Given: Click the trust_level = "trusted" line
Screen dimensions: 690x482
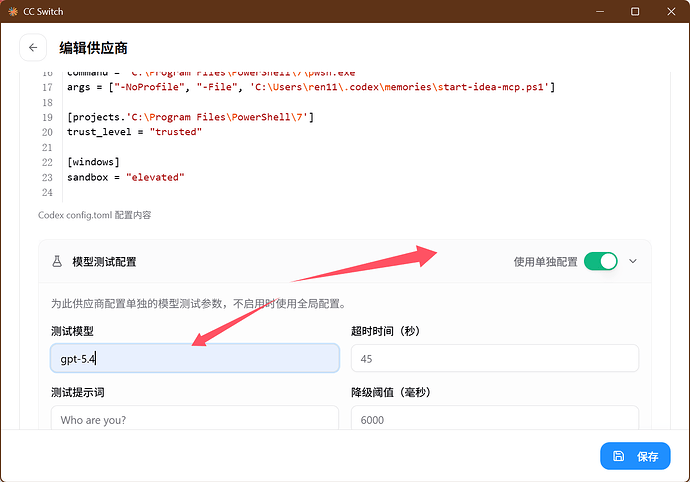Looking at the screenshot, I should click(x=134, y=132).
